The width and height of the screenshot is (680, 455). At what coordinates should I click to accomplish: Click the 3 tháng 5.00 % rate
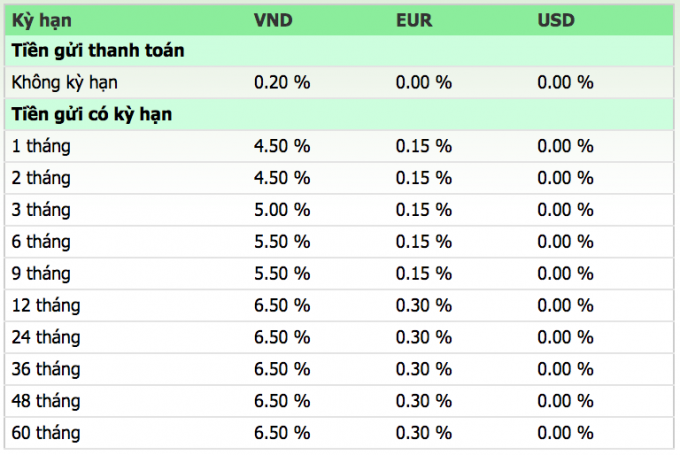coord(282,210)
